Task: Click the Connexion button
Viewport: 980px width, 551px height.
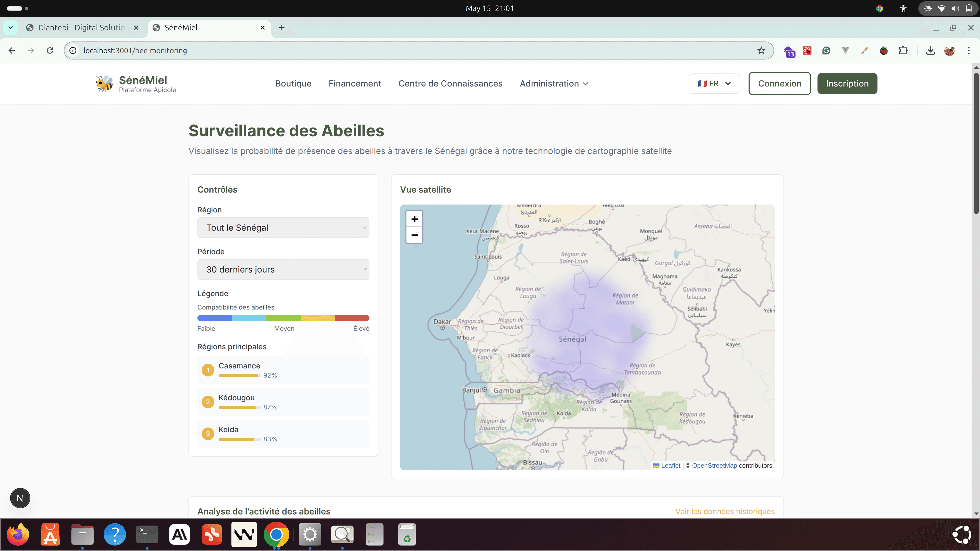Action: [779, 83]
